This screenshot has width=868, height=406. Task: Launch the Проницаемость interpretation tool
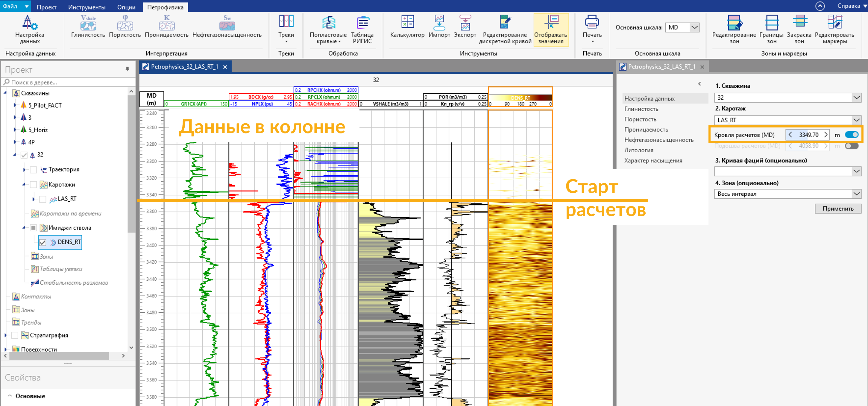coord(166,26)
